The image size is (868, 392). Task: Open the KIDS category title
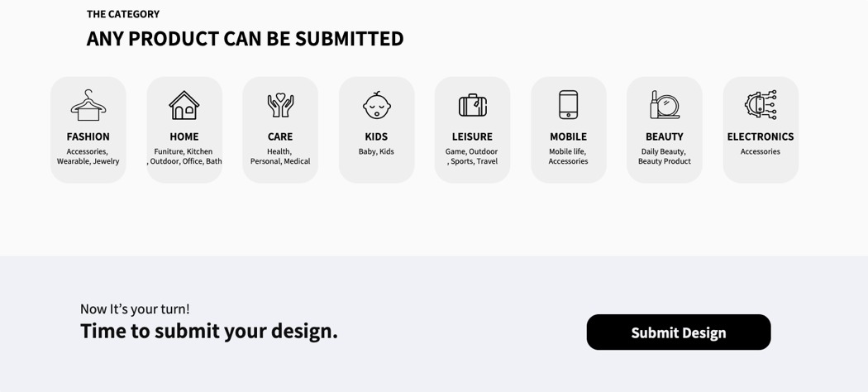pos(376,136)
